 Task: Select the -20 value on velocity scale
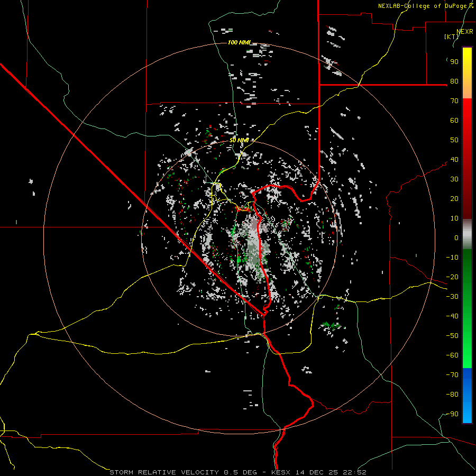coord(452,277)
